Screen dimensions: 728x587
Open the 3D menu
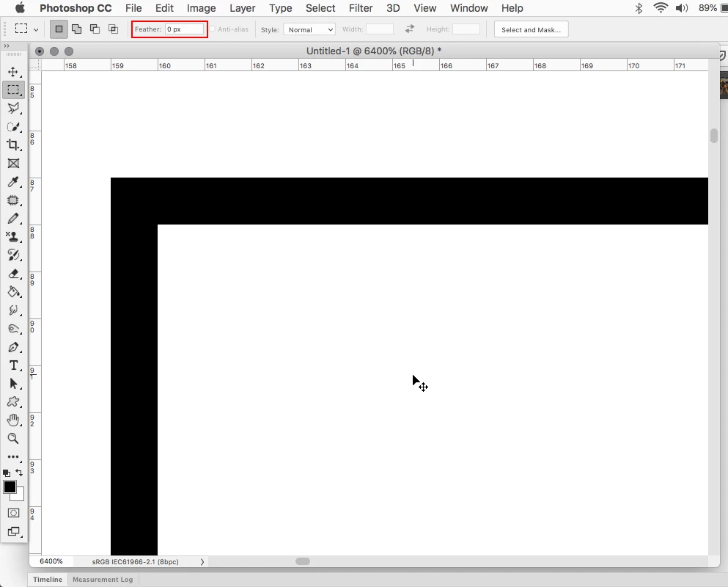click(x=393, y=8)
